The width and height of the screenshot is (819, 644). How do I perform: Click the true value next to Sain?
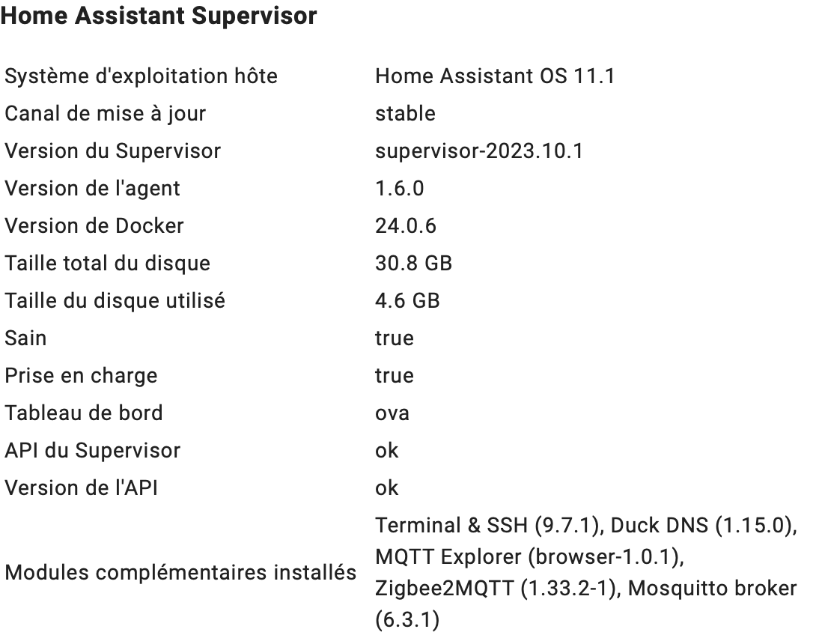[395, 338]
